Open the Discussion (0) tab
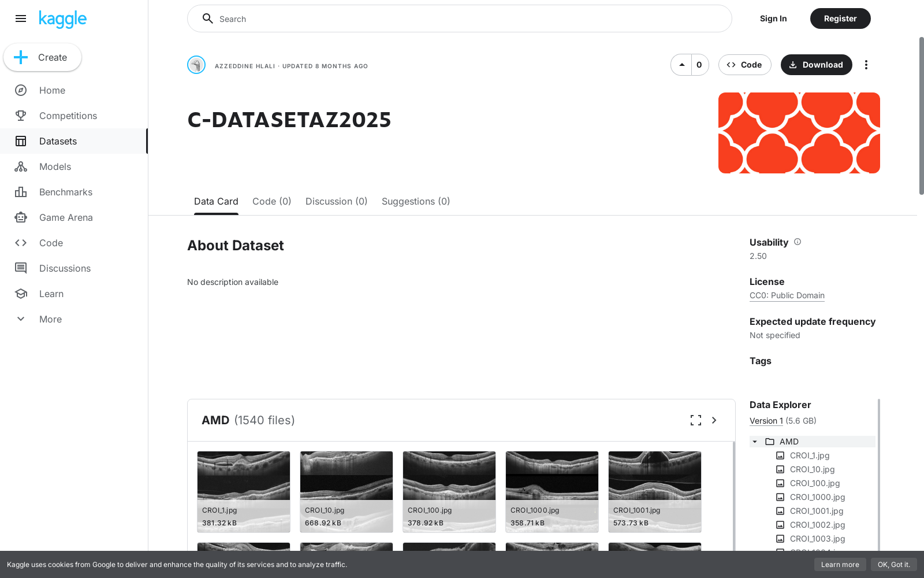The image size is (924, 578). [x=337, y=201]
